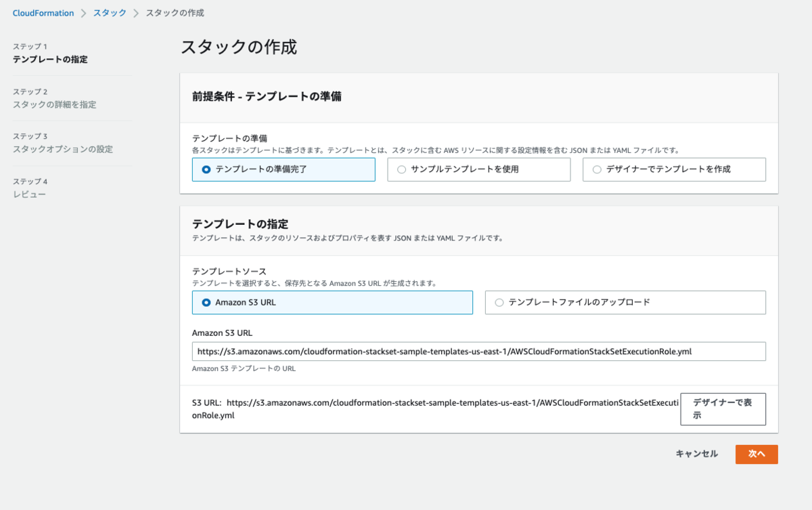Choose テンプレートファイルのアップロード radio option
This screenshot has height=510, width=812.
click(x=625, y=303)
